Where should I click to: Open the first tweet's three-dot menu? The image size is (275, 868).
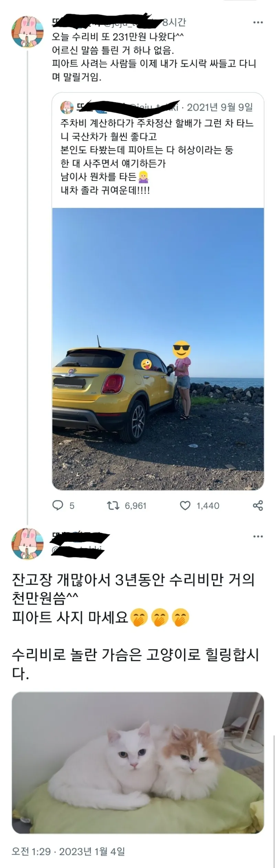[258, 23]
